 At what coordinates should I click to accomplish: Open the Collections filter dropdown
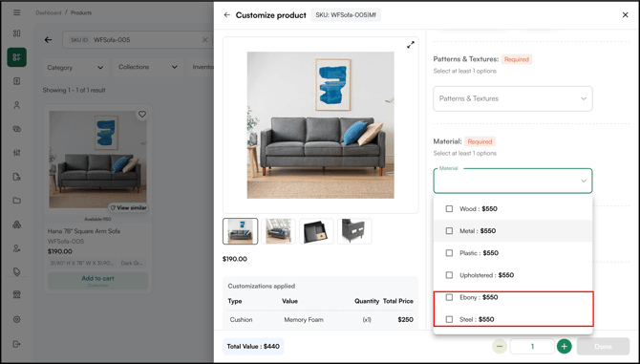pos(148,67)
